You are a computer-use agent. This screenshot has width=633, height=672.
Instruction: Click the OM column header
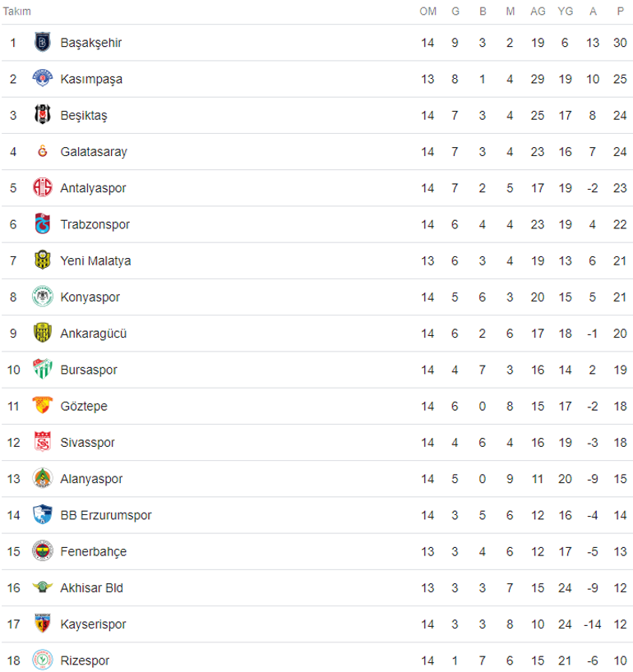point(427,12)
